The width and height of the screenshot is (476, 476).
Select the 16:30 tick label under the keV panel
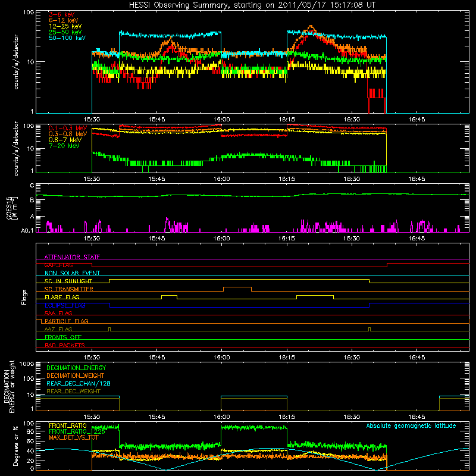[352, 120]
